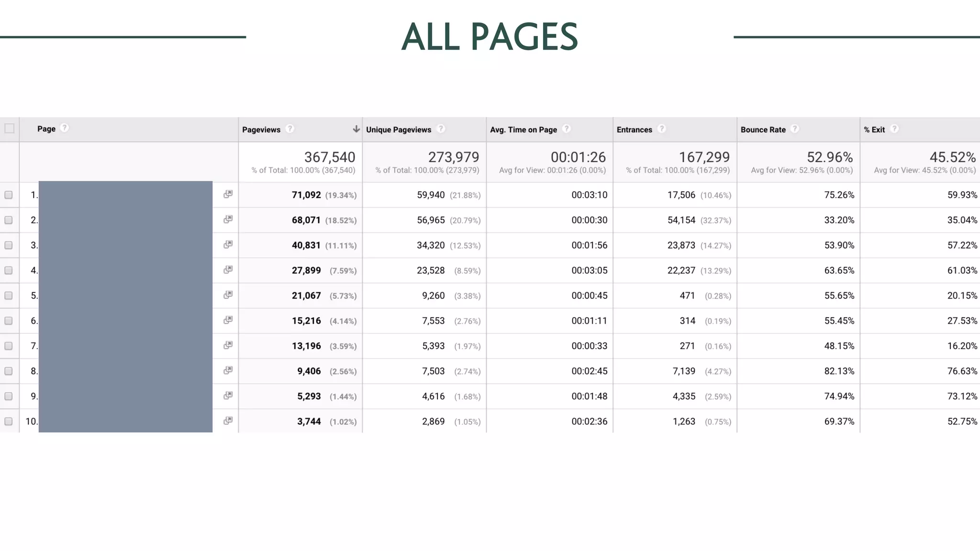Click overall bounce rate 52.96%
The image size is (980, 551).
pyautogui.click(x=830, y=157)
